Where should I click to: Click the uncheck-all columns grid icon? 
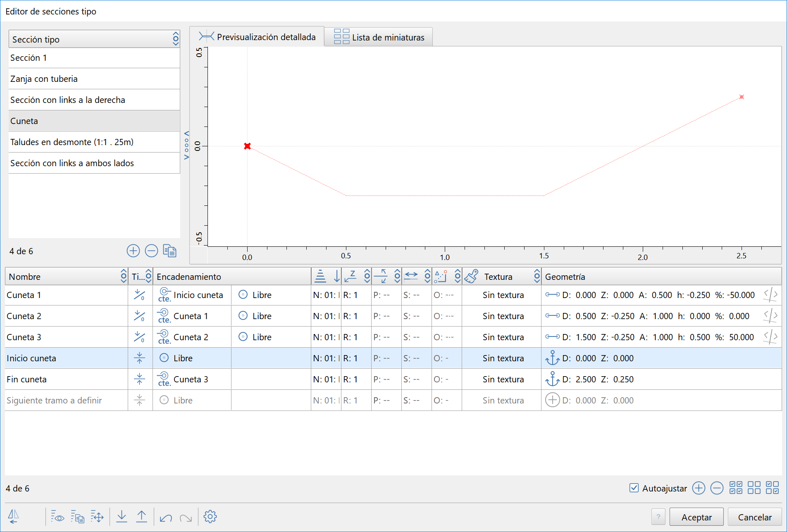point(754,488)
